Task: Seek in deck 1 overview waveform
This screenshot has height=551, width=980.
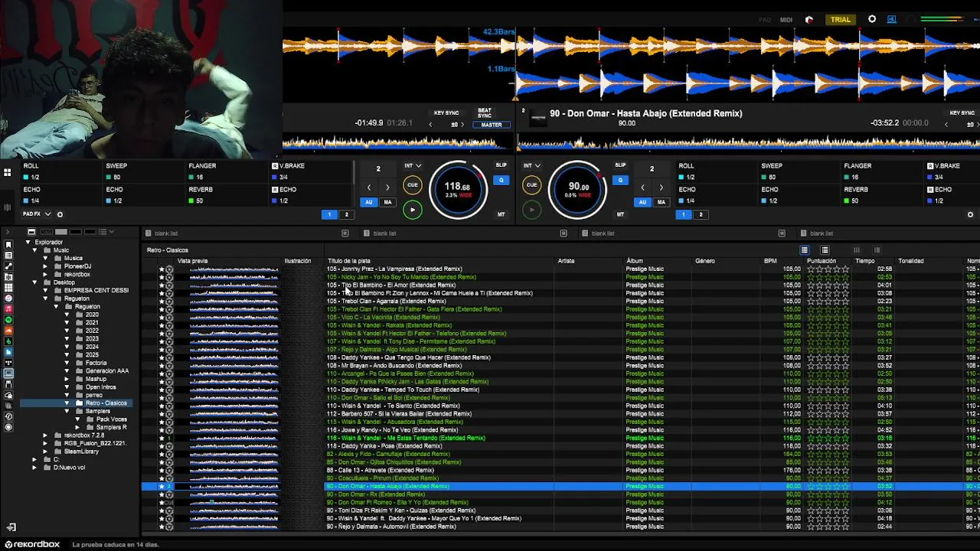Action: 397,142
